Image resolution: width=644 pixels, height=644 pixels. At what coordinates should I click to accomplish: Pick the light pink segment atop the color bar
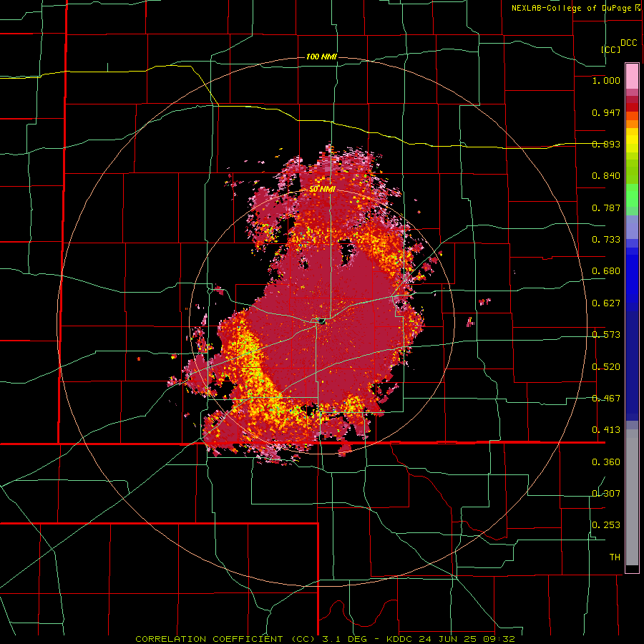pyautogui.click(x=632, y=76)
